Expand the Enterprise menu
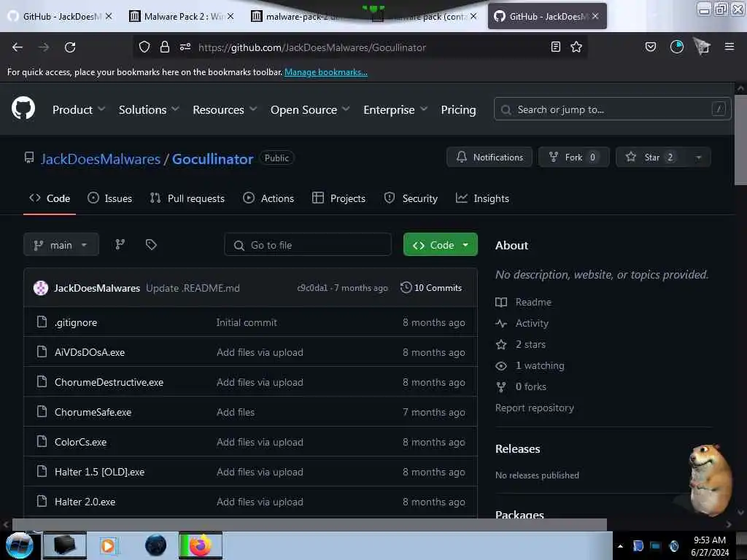747x560 pixels. click(x=395, y=109)
